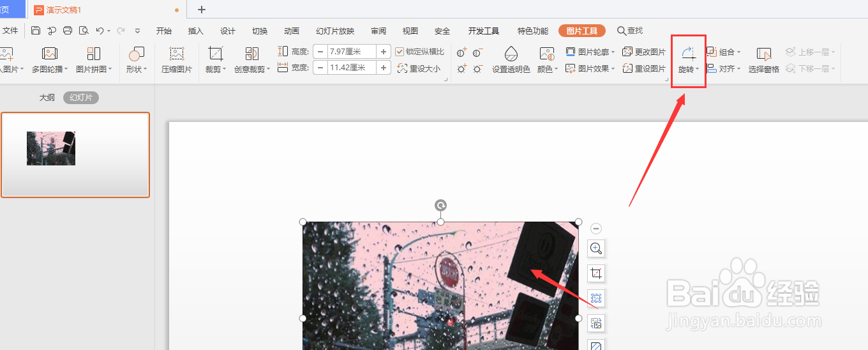Click the 旋转 rotate tool
868x350 pixels.
point(689,61)
